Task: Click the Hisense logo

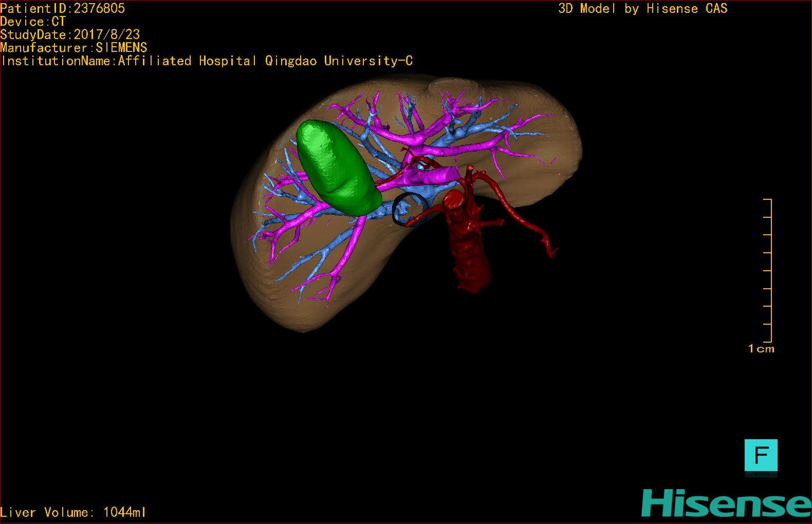Action: click(x=726, y=503)
